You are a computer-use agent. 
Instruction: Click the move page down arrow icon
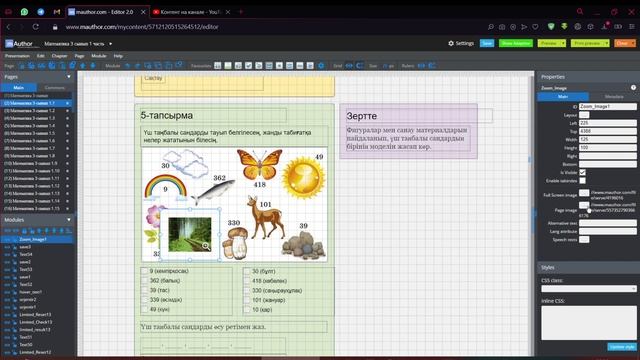coord(93,66)
